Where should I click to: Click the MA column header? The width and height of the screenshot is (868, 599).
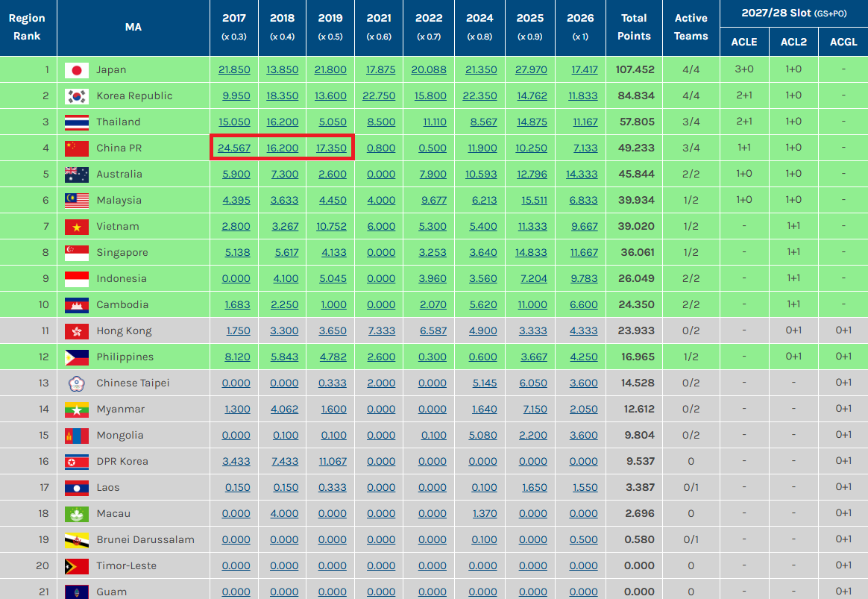click(133, 27)
